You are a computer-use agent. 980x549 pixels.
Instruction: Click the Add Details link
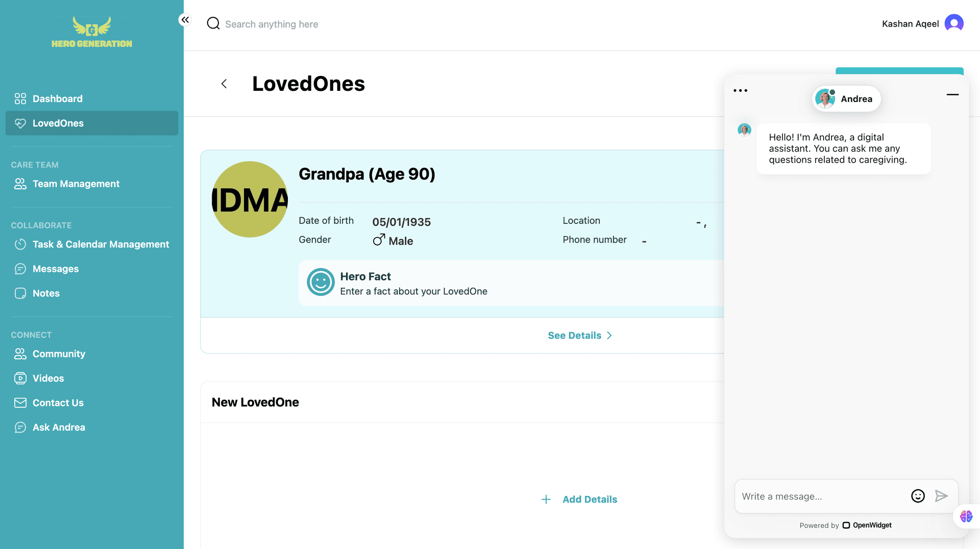(590, 500)
